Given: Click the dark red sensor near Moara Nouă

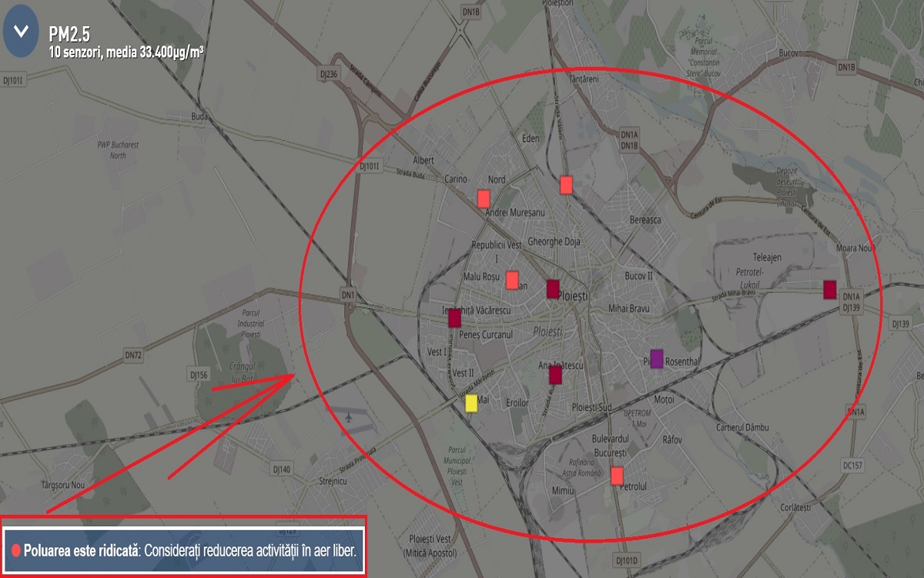Looking at the screenshot, I should point(829,289).
